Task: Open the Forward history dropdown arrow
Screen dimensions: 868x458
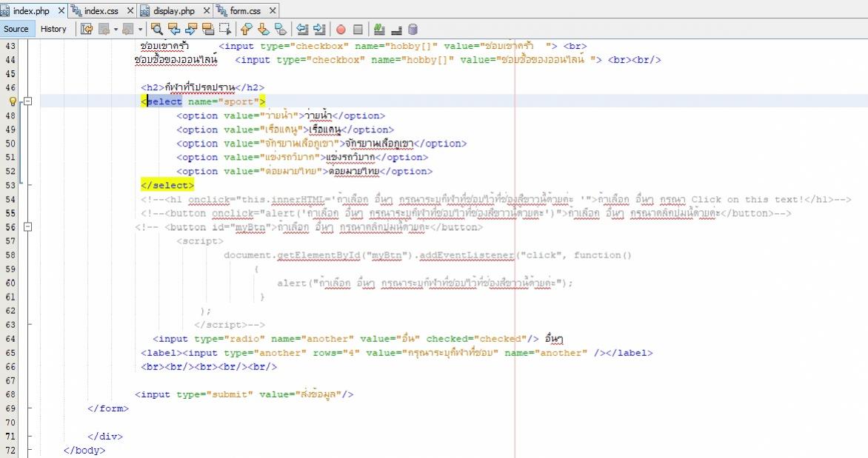Action: tap(140, 30)
